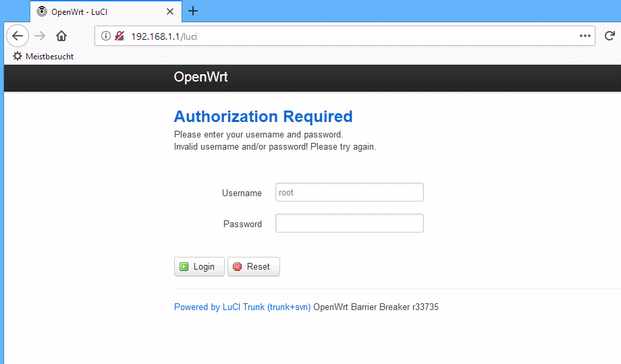Image resolution: width=621 pixels, height=364 pixels.
Task: Click the OpenWrt title in the header bar
Action: coord(200,77)
